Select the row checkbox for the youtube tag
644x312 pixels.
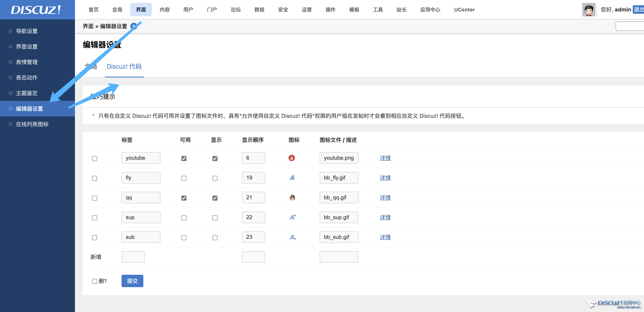pyautogui.click(x=95, y=158)
